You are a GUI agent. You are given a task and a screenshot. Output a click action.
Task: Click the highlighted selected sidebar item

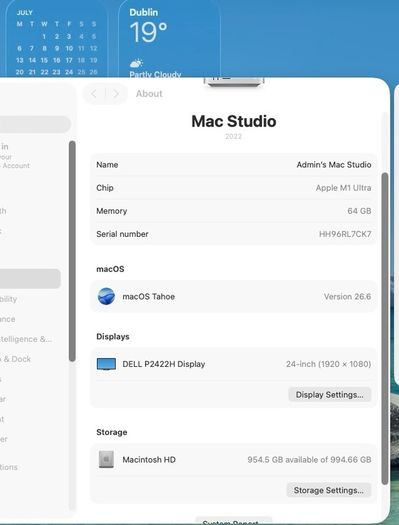point(30,279)
